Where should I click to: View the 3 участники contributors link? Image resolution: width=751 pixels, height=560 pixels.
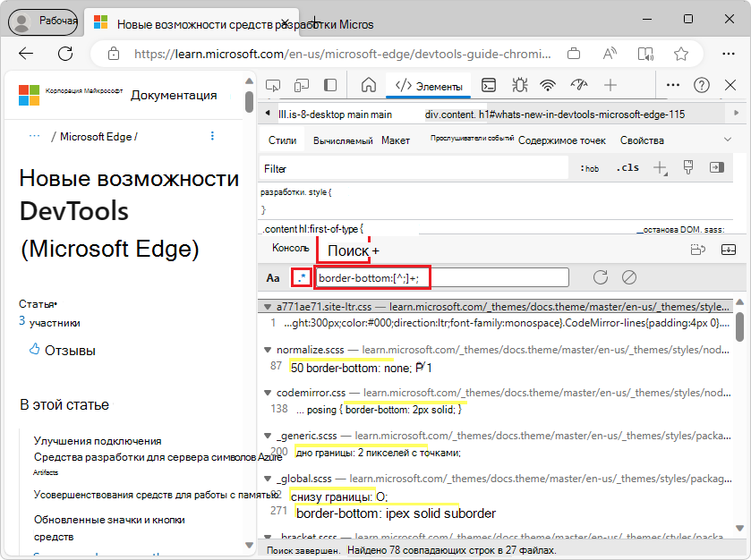49,322
